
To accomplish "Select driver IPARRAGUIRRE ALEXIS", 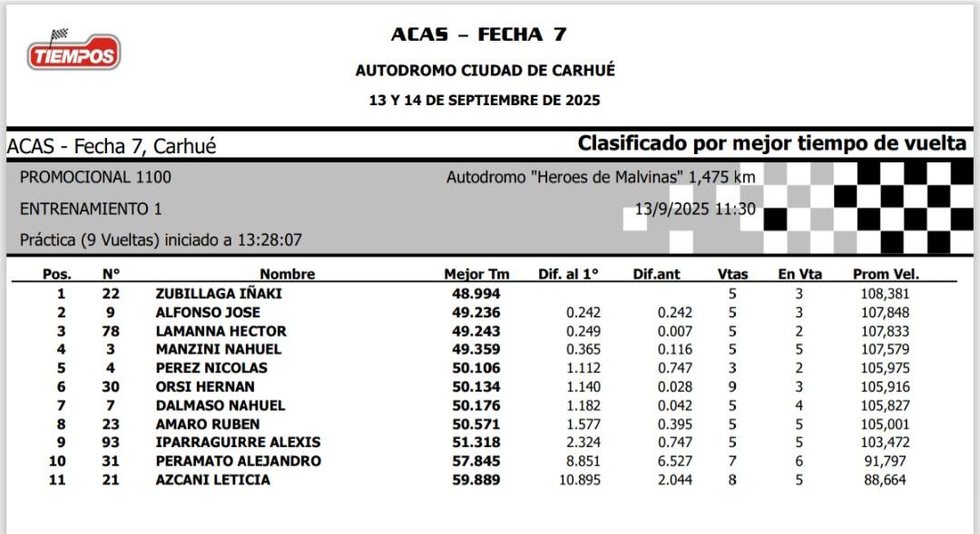I will (x=238, y=442).
